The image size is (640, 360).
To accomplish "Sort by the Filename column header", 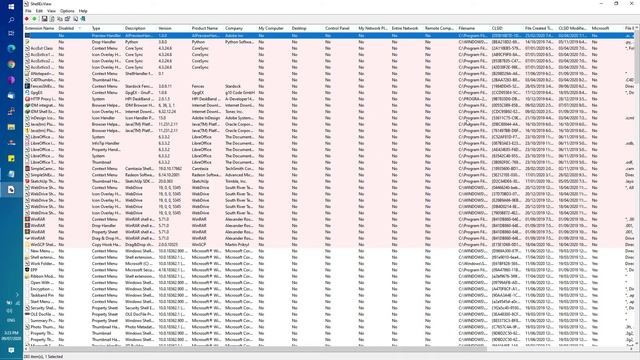I will click(473, 29).
